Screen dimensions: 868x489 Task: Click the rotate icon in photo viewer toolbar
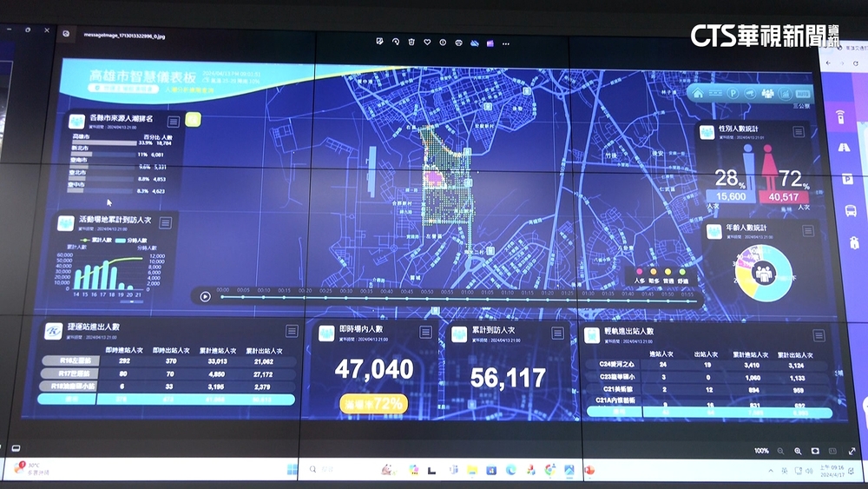tap(396, 42)
